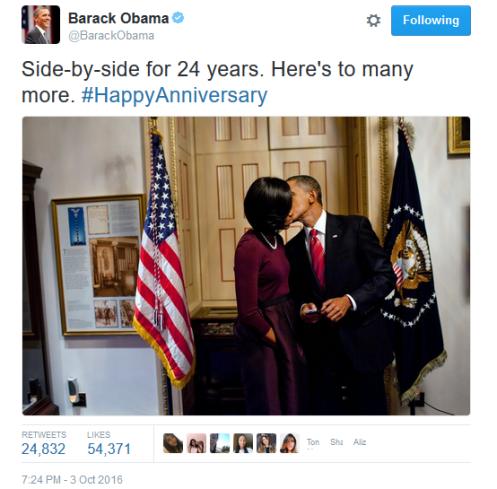The width and height of the screenshot is (497, 489).
Task: Open the tweet author's profile photo
Action: [41, 25]
